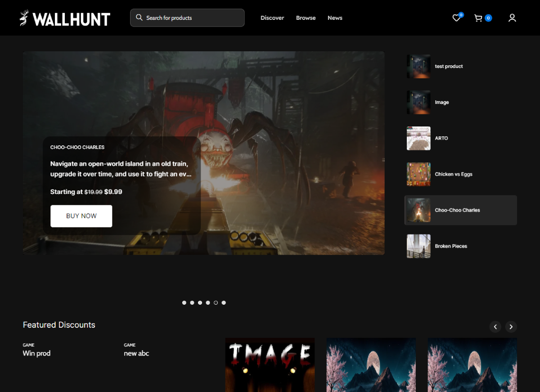Image resolution: width=540 pixels, height=392 pixels.
Task: Select ARTO in the carousel list
Action: coord(461,138)
